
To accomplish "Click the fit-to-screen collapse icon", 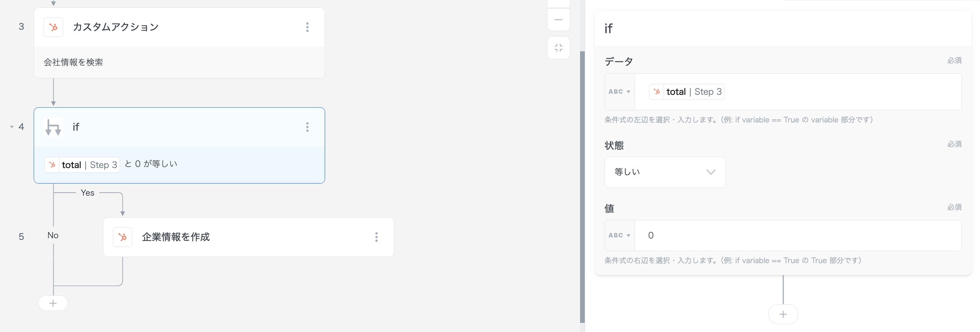I will coord(558,48).
